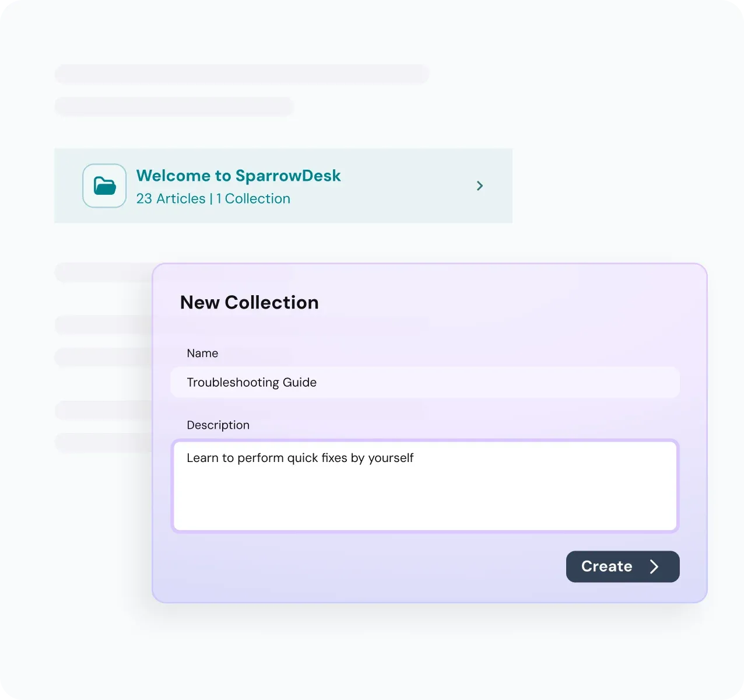
Task: Click the Description text area
Action: click(x=424, y=486)
